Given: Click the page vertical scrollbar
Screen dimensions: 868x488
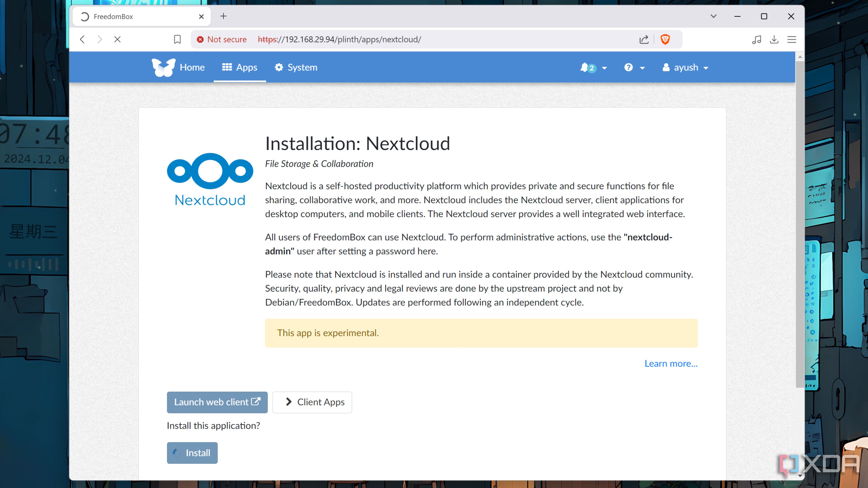Looking at the screenshot, I should pos(800,224).
